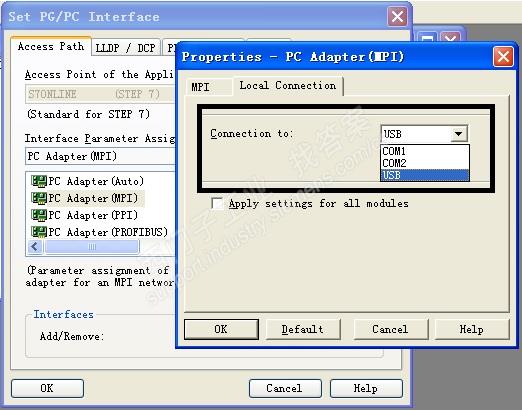The width and height of the screenshot is (522, 410).
Task: Expand the Connection to dropdown arrow
Action: pyautogui.click(x=459, y=134)
